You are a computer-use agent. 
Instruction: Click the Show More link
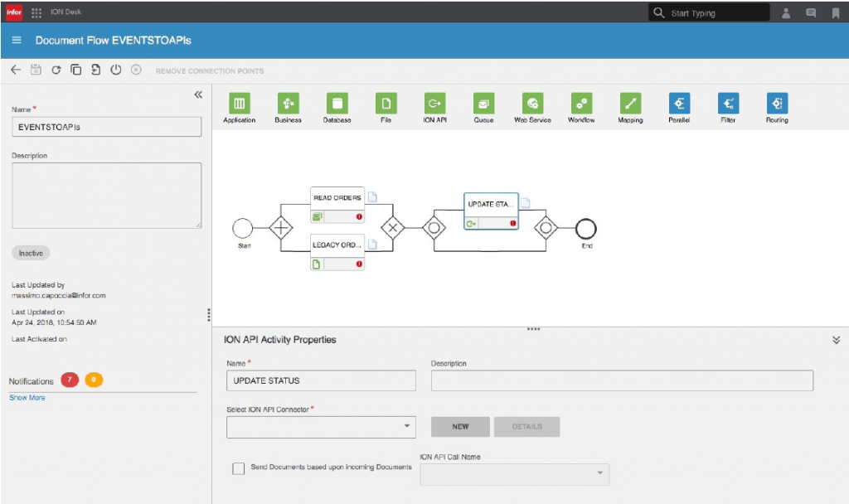tap(27, 397)
